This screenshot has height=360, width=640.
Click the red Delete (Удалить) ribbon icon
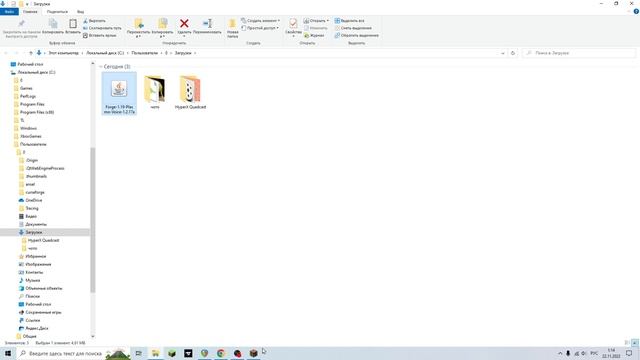click(x=184, y=24)
